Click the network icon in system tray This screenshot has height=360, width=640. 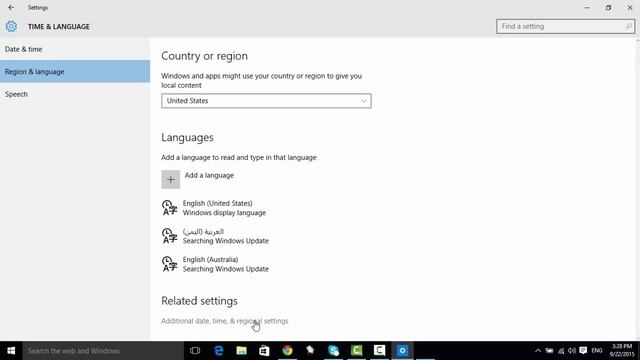(x=561, y=351)
